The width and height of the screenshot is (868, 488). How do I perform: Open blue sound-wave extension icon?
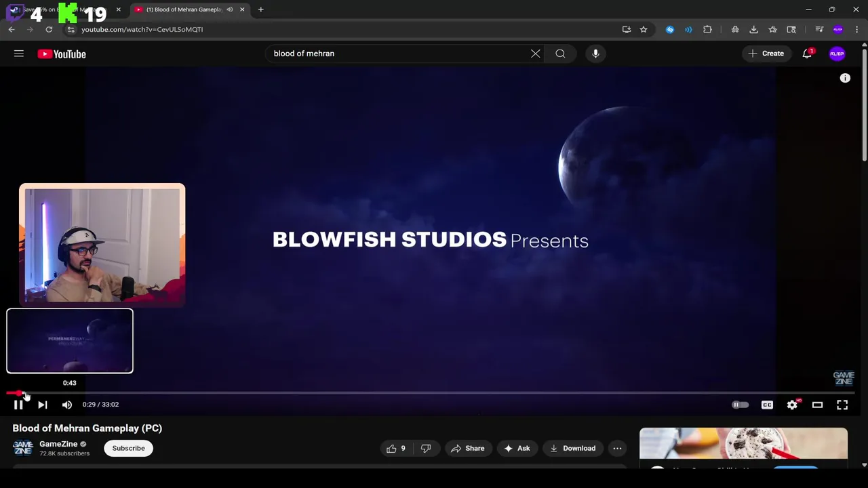click(x=688, y=29)
